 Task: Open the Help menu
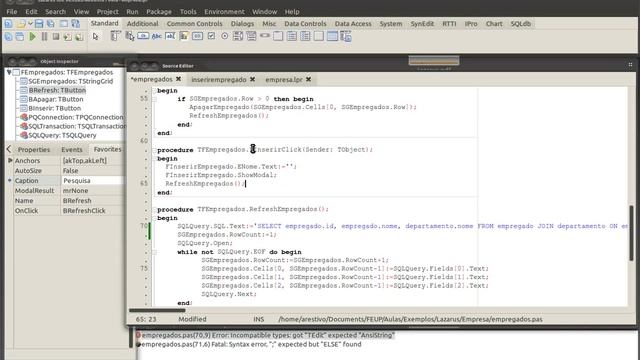point(292,12)
